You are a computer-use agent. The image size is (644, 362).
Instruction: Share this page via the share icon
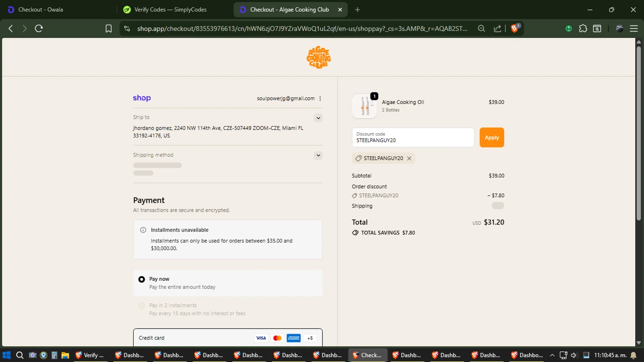[x=497, y=28]
